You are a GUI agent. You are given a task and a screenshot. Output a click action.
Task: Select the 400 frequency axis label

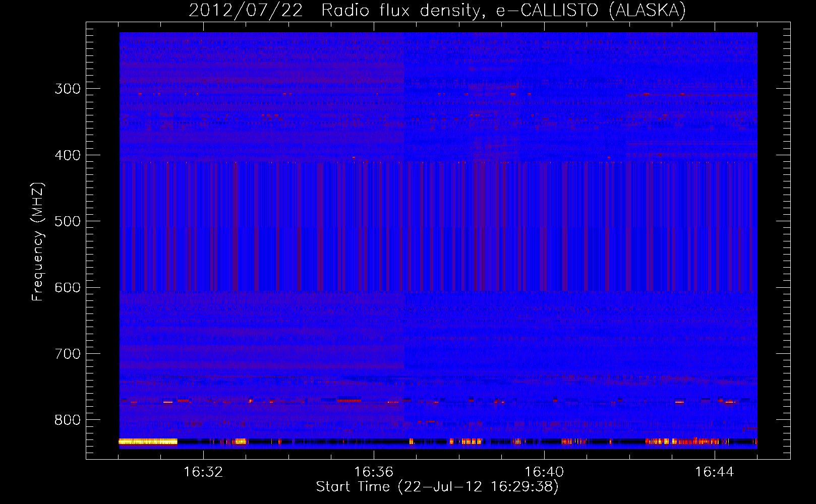[x=68, y=155]
